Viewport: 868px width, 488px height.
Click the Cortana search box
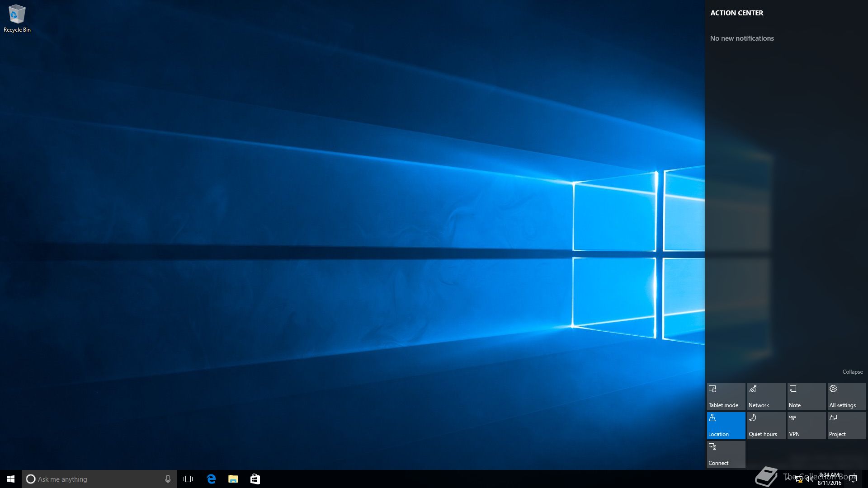coord(95,479)
